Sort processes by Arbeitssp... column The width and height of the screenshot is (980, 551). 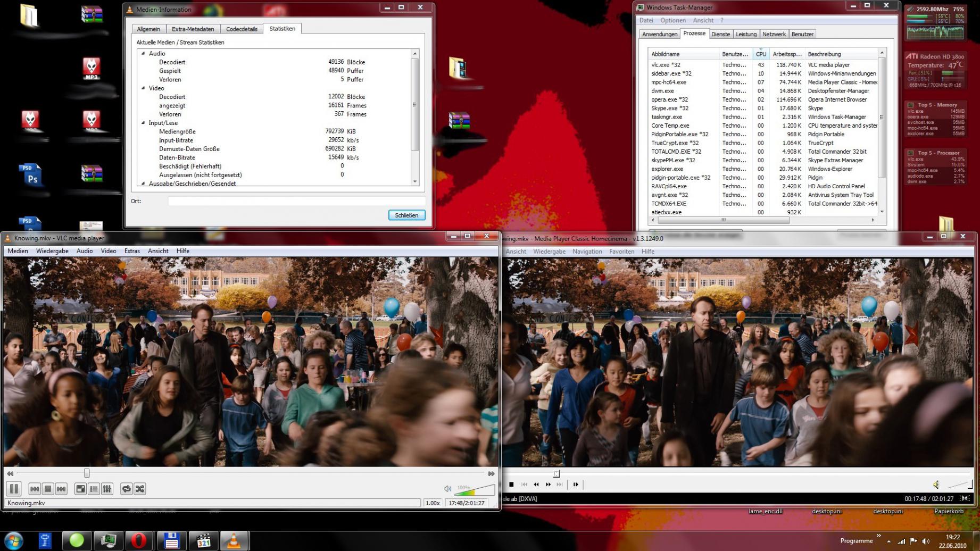[787, 54]
